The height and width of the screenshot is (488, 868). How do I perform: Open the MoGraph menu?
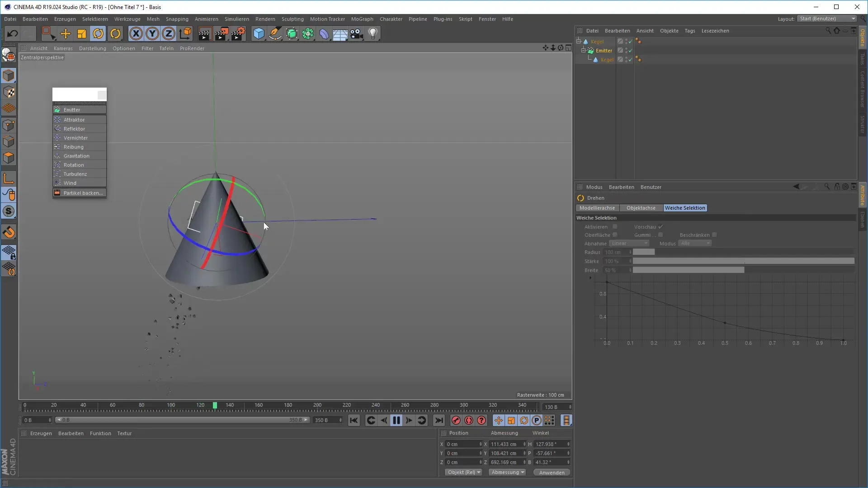(362, 19)
